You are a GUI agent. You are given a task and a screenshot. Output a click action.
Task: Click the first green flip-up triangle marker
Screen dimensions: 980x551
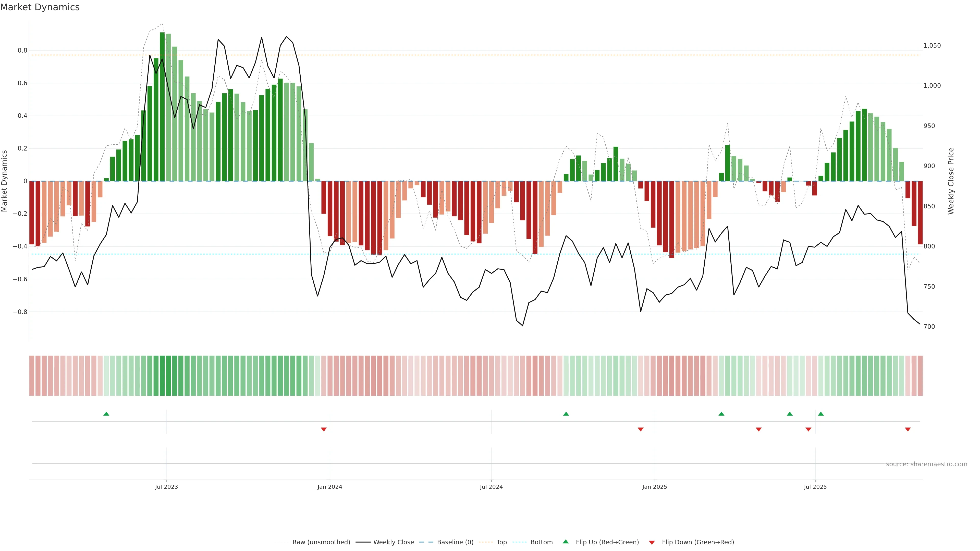click(106, 414)
